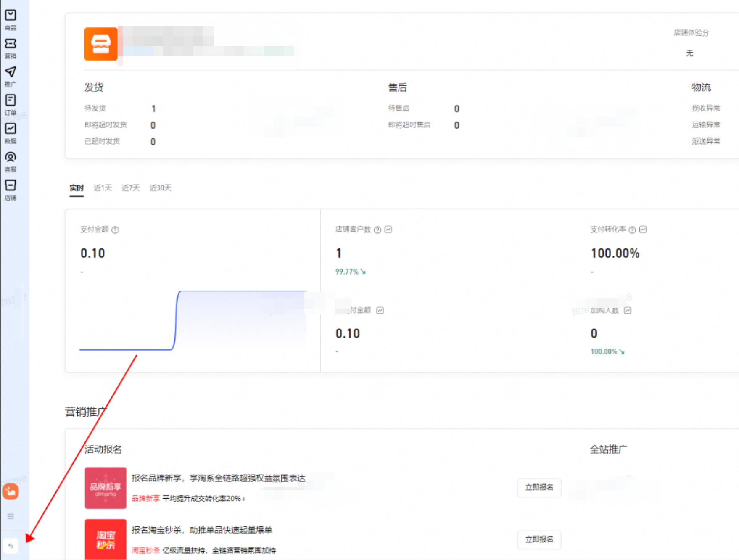Switch to the 近30天 tab
Viewport: 739px width, 560px height.
(x=160, y=188)
